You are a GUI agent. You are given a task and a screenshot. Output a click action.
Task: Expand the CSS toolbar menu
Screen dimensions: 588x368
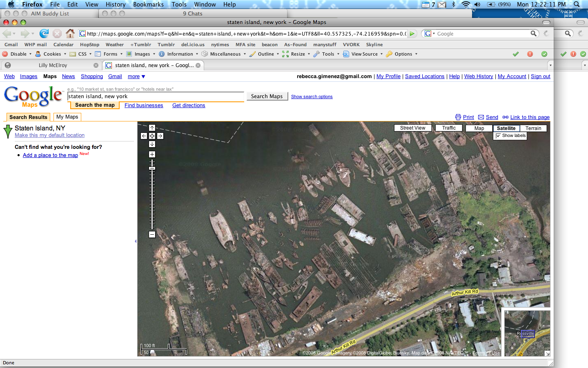81,54
